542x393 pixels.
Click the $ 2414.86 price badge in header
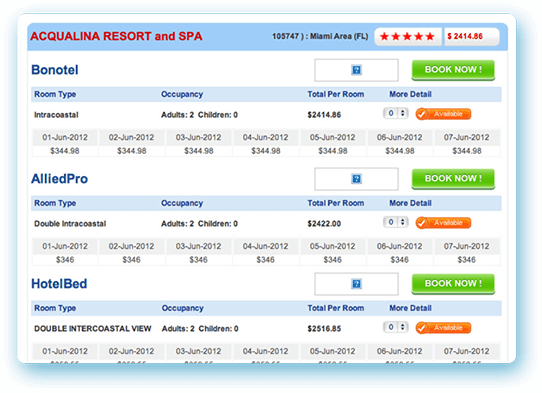tap(471, 37)
